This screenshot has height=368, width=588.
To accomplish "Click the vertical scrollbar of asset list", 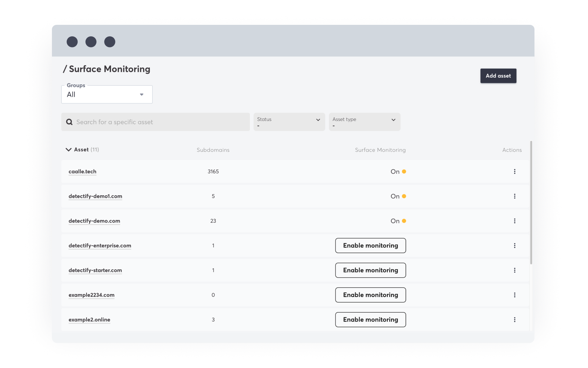I will [531, 202].
